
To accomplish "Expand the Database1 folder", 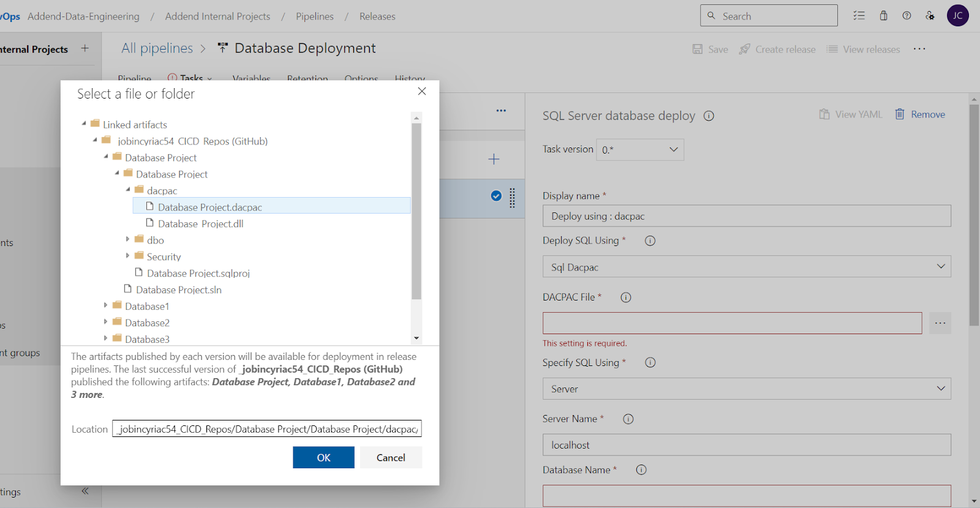I will [x=105, y=305].
